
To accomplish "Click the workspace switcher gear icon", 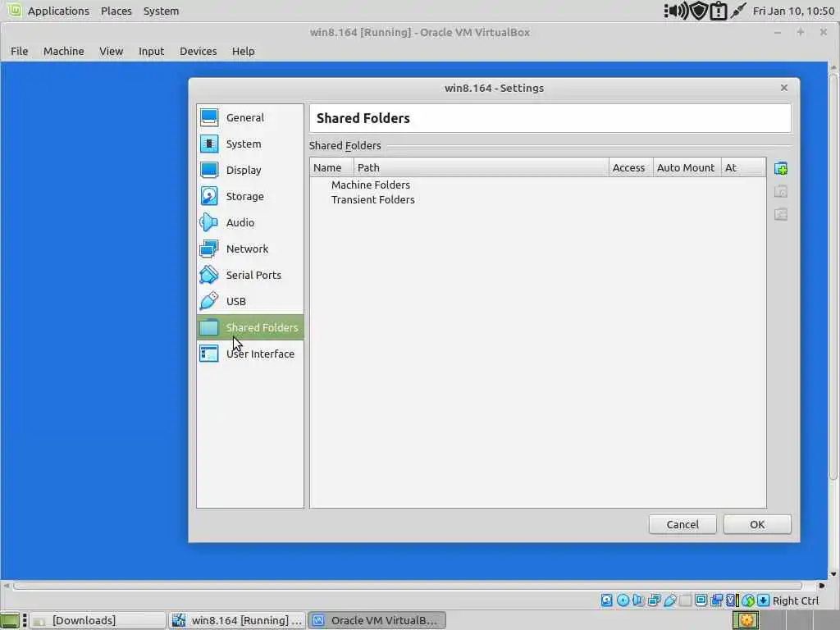I will pyautogui.click(x=746, y=620).
